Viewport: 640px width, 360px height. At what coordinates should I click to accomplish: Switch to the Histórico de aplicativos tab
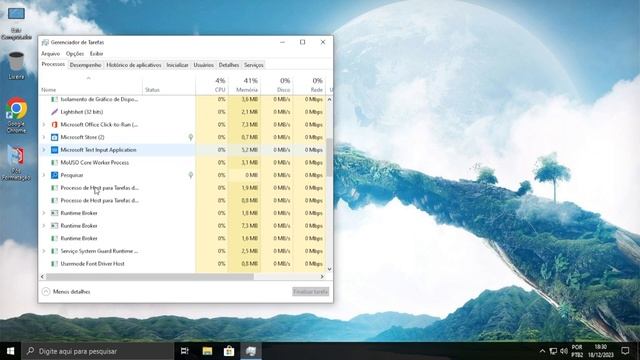click(134, 65)
